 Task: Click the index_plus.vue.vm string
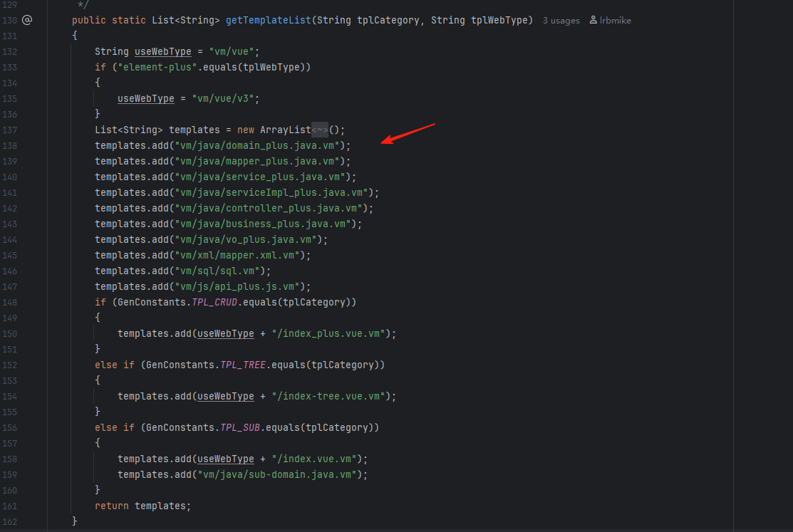329,333
